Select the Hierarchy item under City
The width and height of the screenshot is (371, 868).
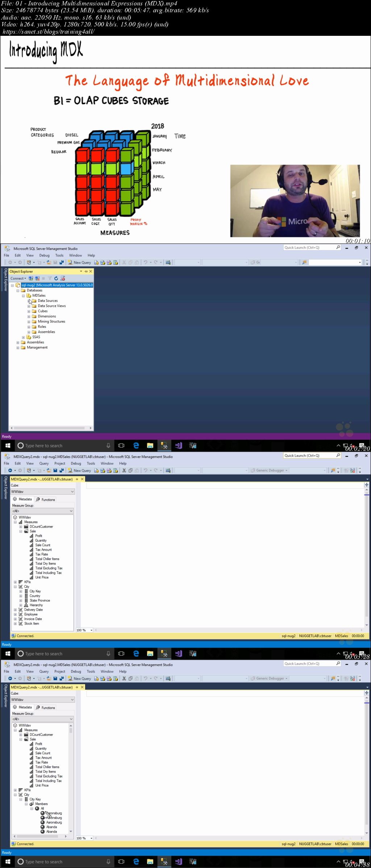click(x=36, y=605)
